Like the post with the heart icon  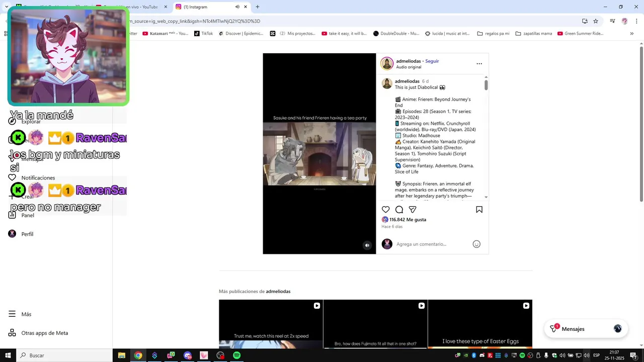point(385,210)
